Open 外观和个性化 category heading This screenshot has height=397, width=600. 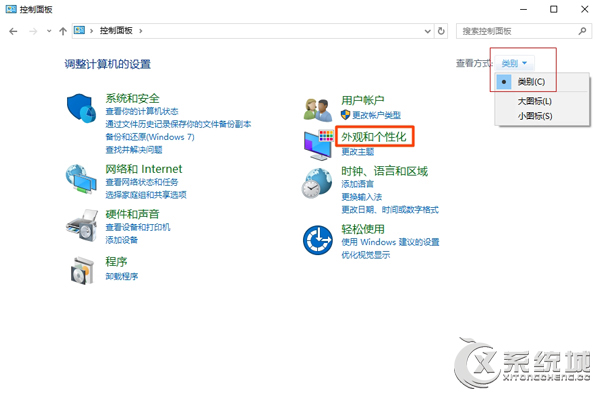[374, 137]
